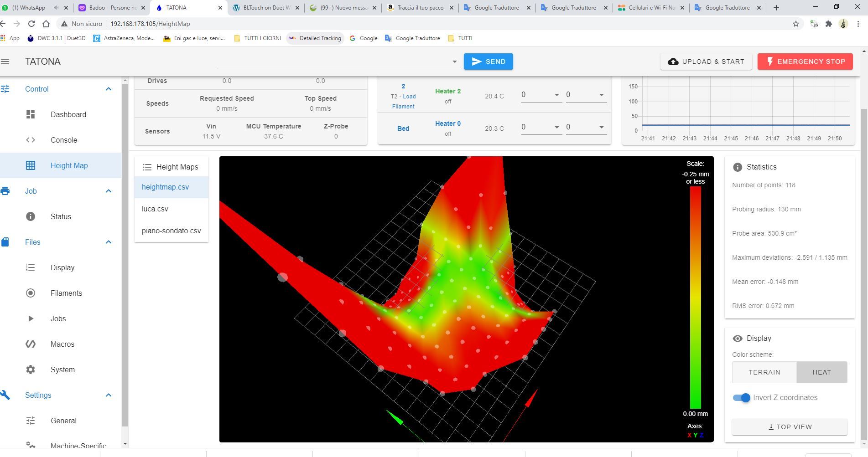Click the Height Map grid icon

pyautogui.click(x=31, y=165)
